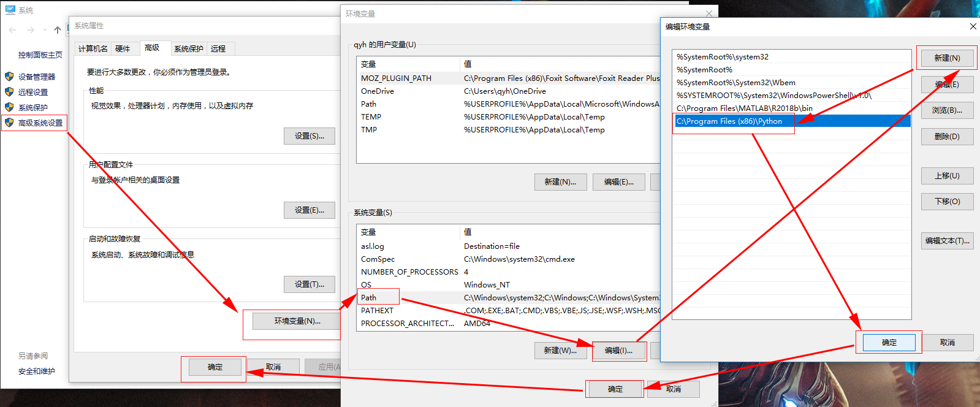Image resolution: width=980 pixels, height=407 pixels.
Task: Select ComSpec system variable row
Action: 508,259
